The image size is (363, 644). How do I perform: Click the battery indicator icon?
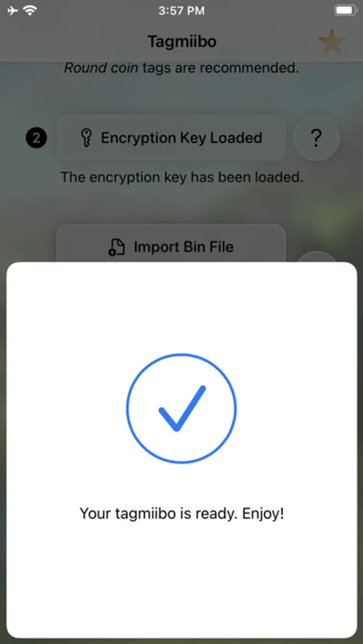(x=345, y=11)
